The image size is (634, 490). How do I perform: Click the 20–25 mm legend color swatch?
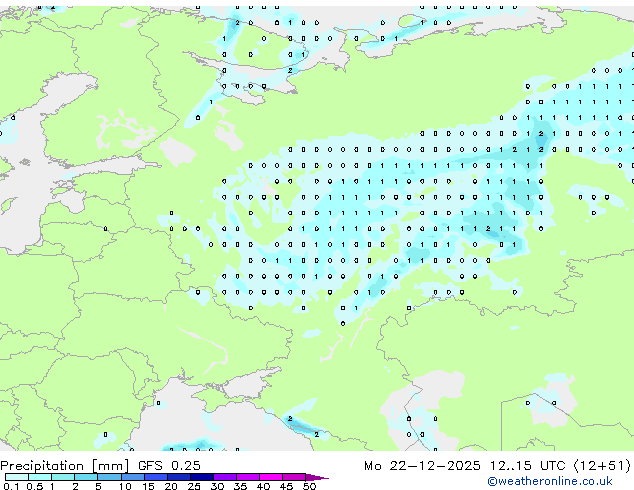(178, 477)
